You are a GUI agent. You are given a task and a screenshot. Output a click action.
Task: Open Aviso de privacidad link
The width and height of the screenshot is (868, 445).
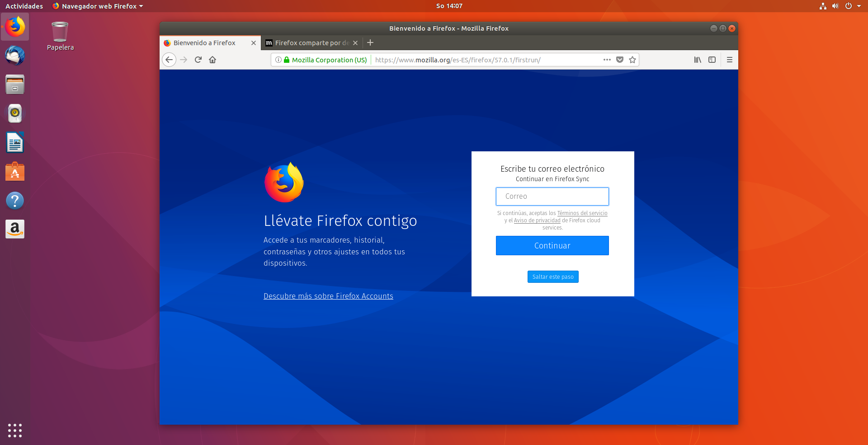pyautogui.click(x=537, y=220)
